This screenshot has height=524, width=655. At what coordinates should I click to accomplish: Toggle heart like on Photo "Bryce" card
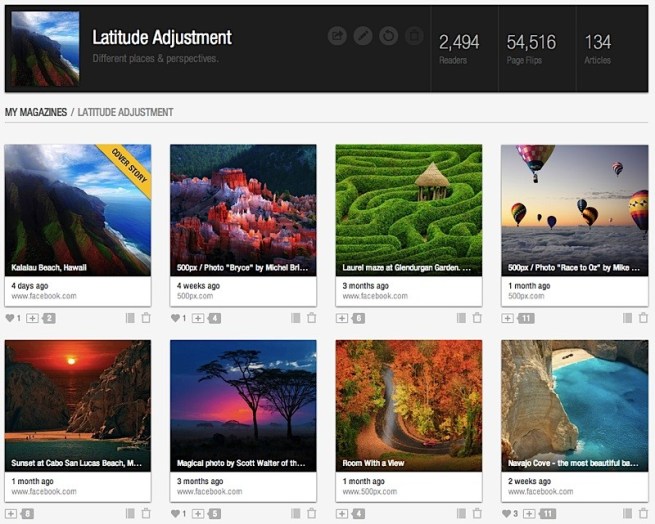176,318
